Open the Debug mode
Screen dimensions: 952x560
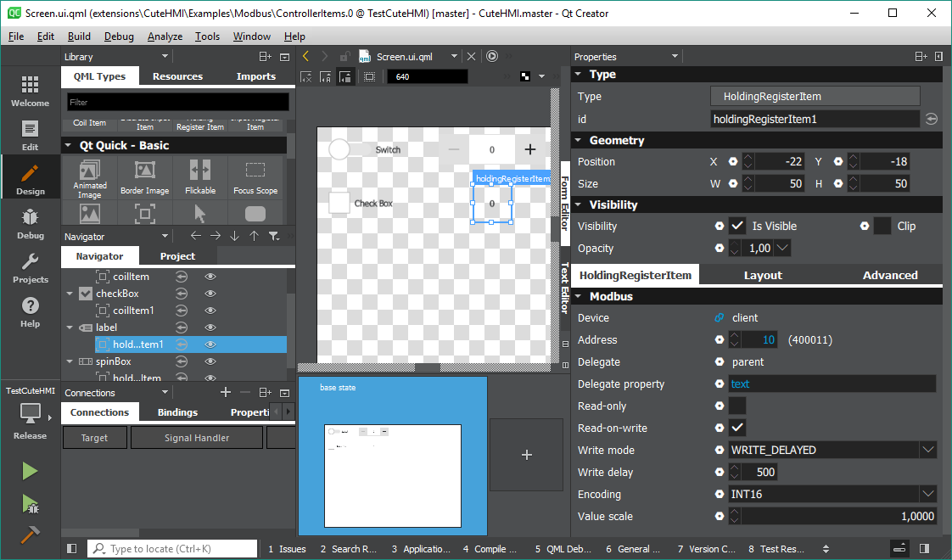[x=30, y=223]
